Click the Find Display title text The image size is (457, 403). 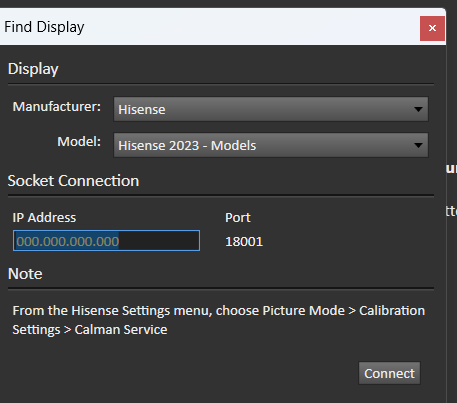pos(44,27)
